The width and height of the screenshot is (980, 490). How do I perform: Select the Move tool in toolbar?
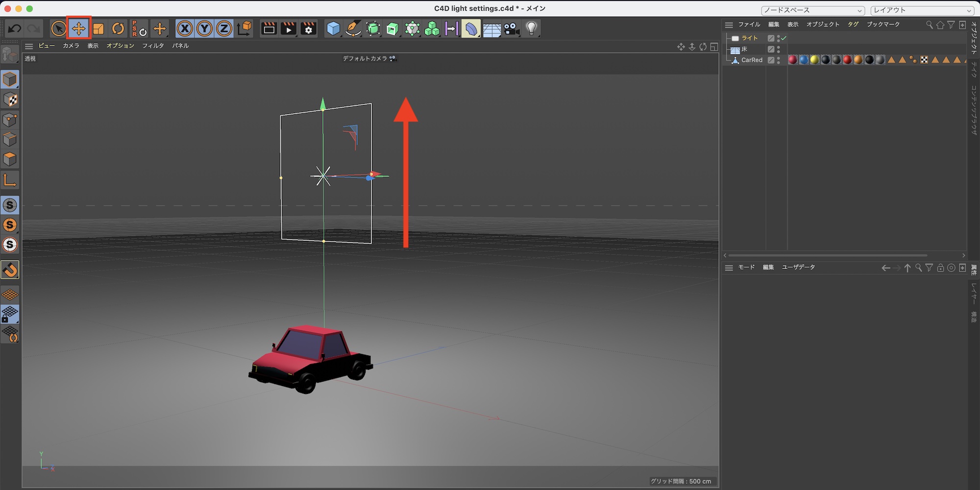coord(78,29)
